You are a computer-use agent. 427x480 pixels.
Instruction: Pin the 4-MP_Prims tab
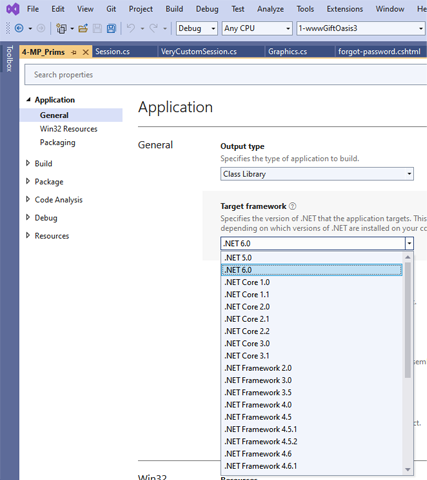tap(74, 52)
